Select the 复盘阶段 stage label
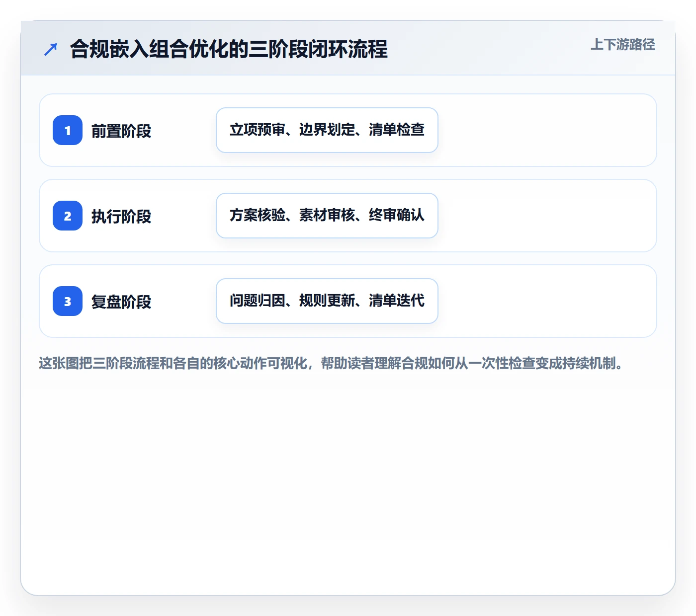Screen dimensions: 696x616 click(121, 302)
